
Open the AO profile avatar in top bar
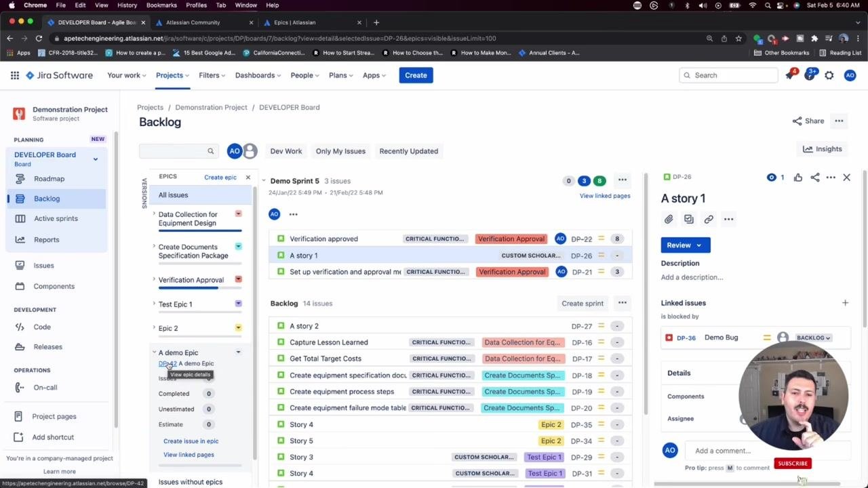click(x=850, y=75)
